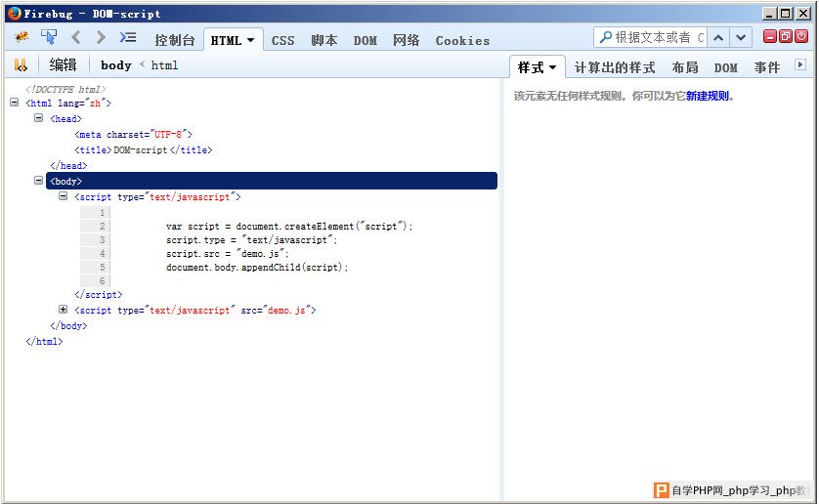
Task: Select the closing </html> tag
Action: [x=44, y=341]
